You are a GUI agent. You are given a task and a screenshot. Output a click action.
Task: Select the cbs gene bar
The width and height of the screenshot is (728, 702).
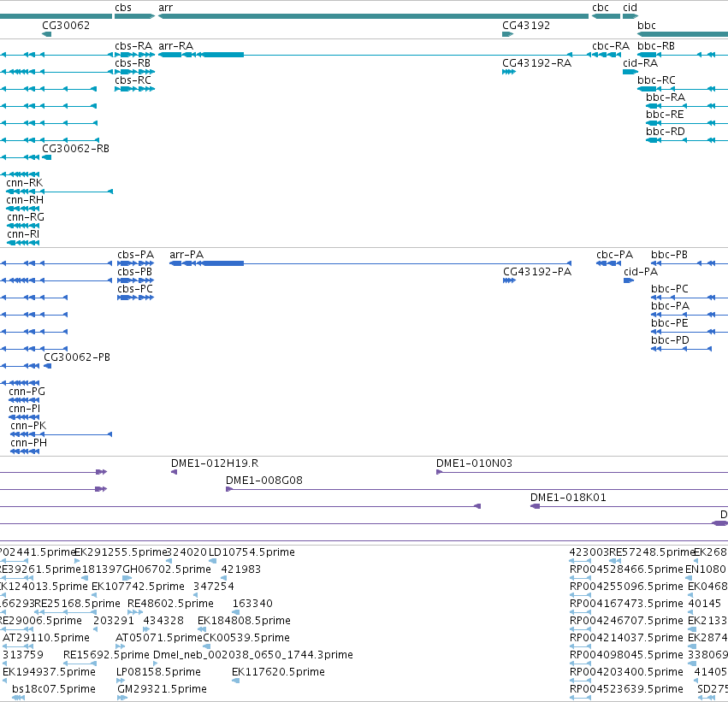[134, 16]
